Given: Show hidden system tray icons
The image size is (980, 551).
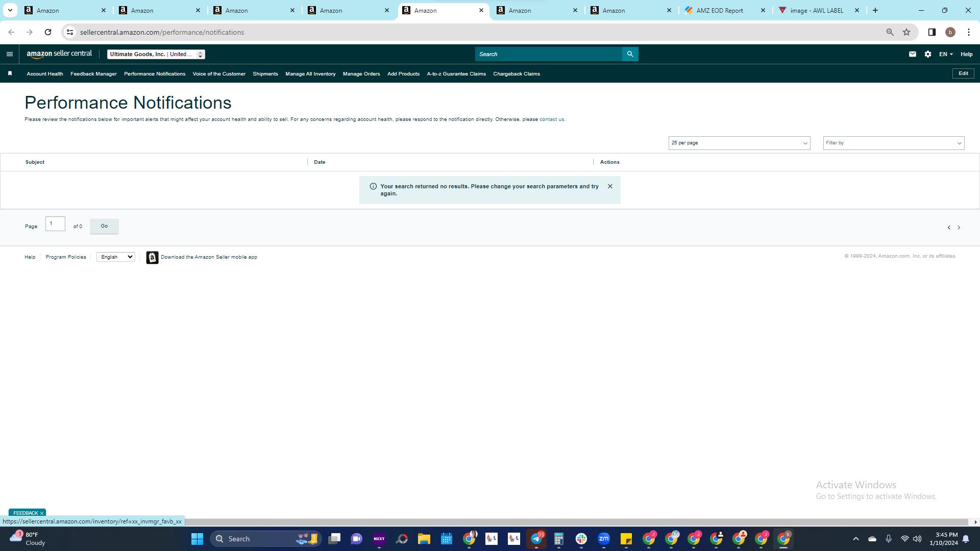Looking at the screenshot, I should click(856, 539).
